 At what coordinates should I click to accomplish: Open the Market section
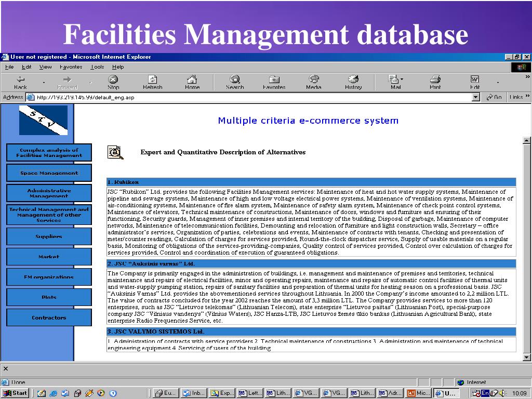[49, 257]
